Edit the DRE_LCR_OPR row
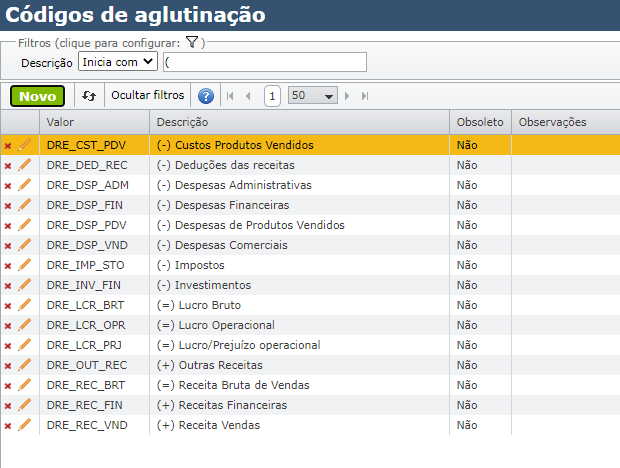Viewport: 620px width, 468px height. tap(25, 325)
